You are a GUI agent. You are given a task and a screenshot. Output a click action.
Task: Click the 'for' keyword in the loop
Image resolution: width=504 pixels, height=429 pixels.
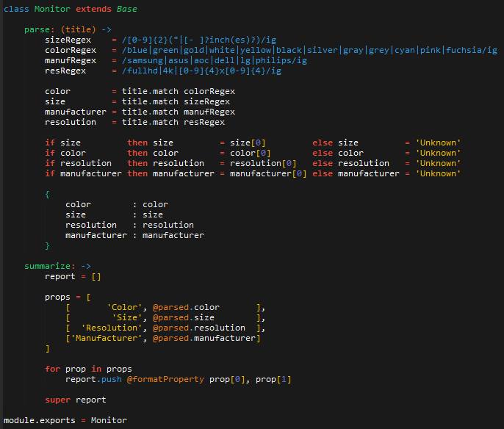pyautogui.click(x=52, y=369)
